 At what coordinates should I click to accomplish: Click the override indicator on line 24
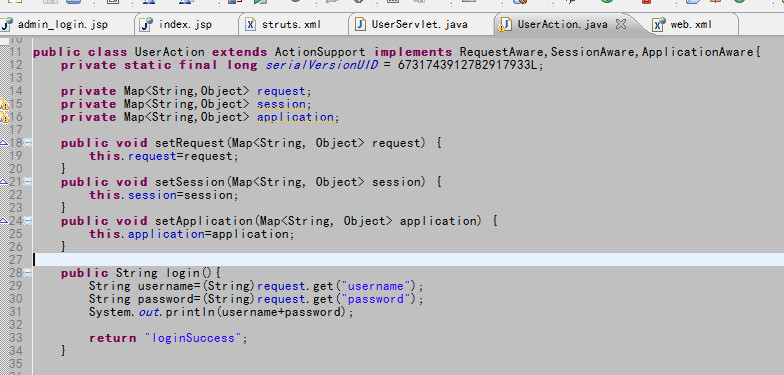pyautogui.click(x=4, y=221)
